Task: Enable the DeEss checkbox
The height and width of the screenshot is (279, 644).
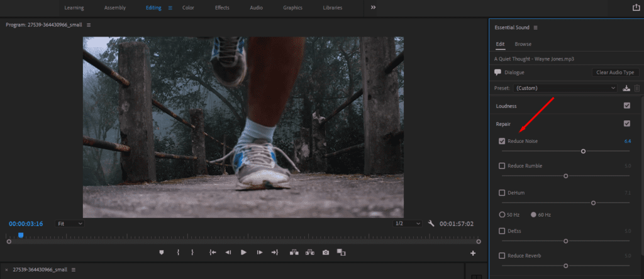Action: [x=502, y=231]
